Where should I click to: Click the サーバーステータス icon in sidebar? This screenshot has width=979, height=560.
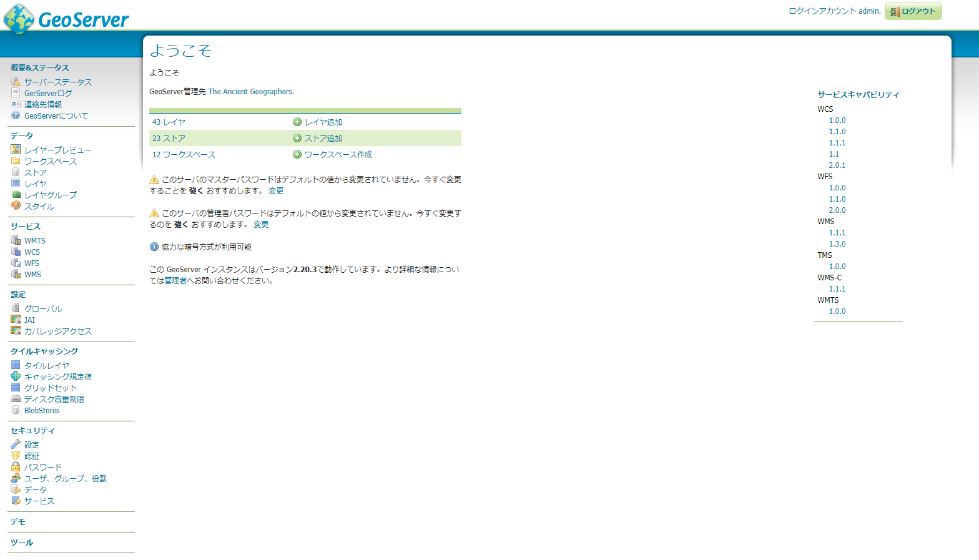coord(16,82)
